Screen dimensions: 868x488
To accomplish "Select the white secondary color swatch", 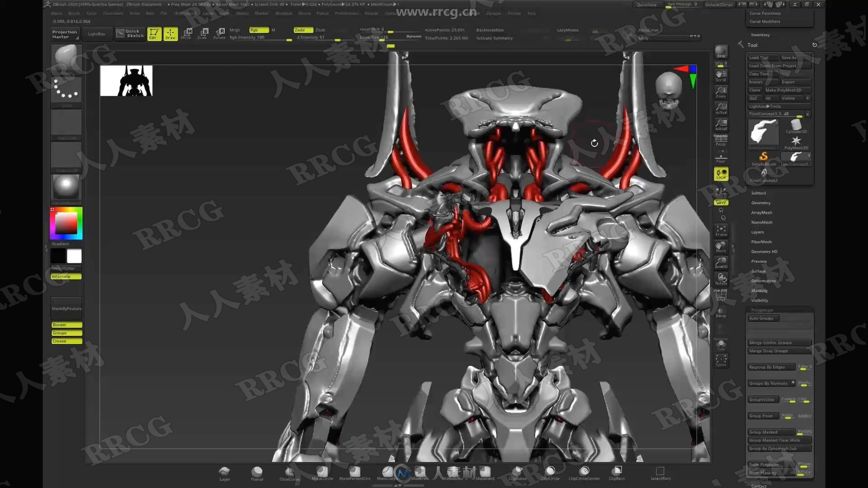I will (x=74, y=256).
